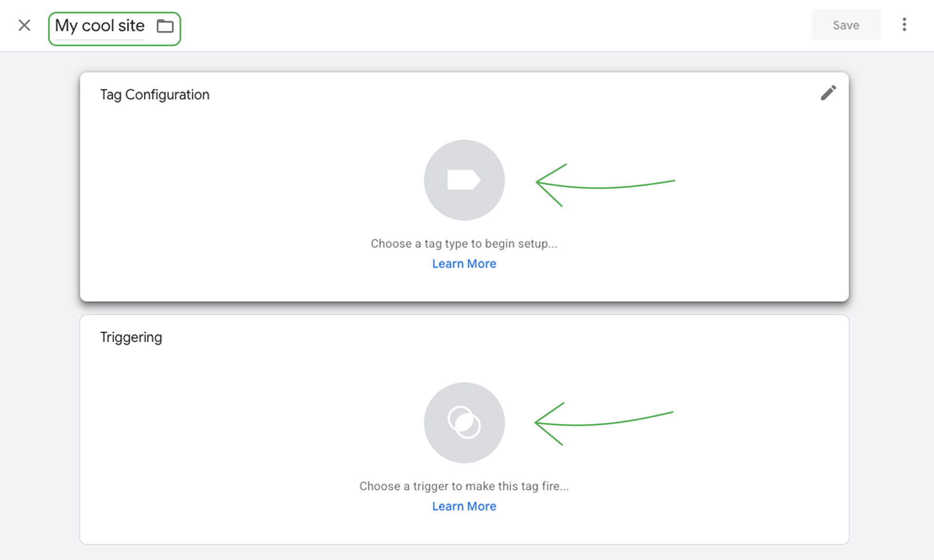Image resolution: width=934 pixels, height=560 pixels.
Task: Click 'Choose a tag type to begin setup' text
Action: pyautogui.click(x=464, y=244)
